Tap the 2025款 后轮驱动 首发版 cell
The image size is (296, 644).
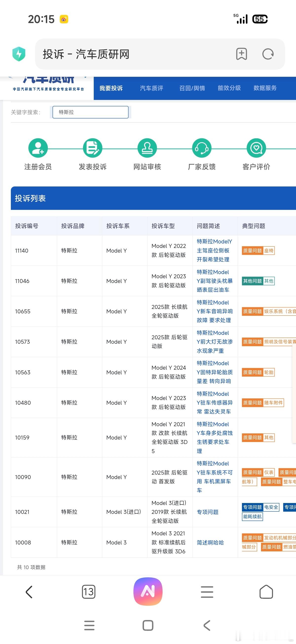[170, 477]
